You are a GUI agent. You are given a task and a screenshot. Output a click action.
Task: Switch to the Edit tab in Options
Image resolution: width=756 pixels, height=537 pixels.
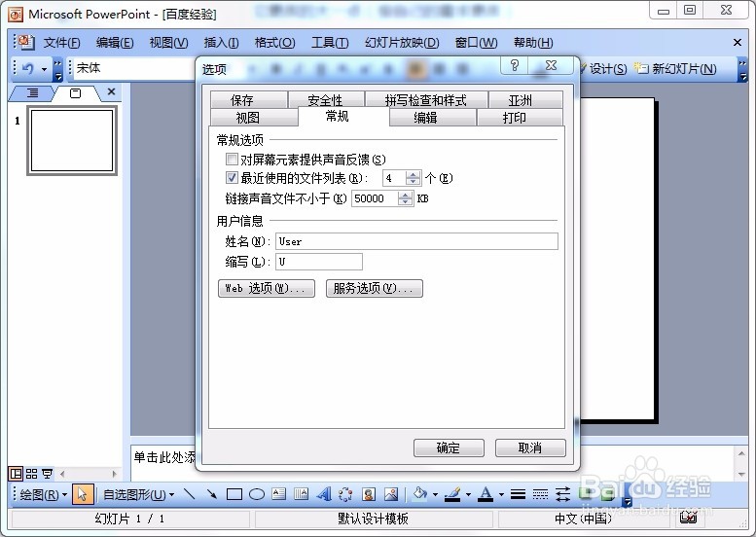432,117
